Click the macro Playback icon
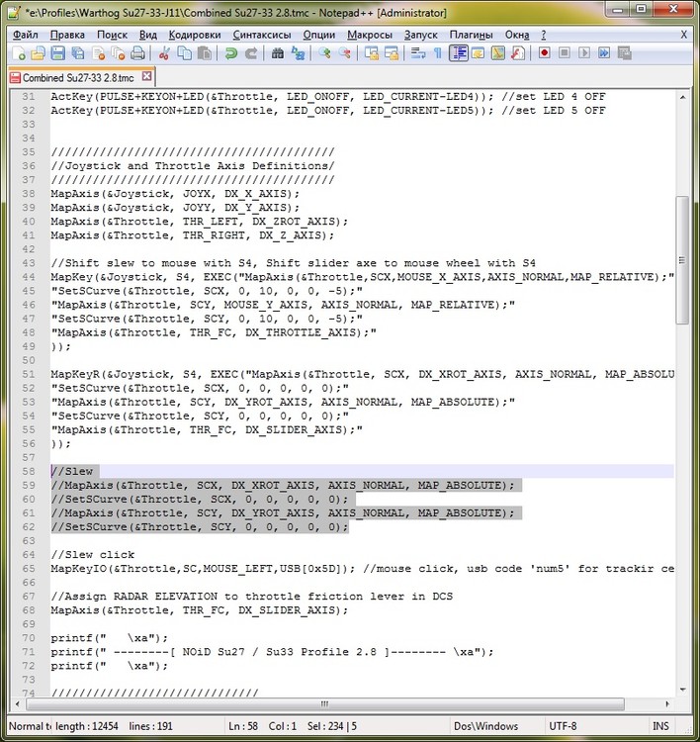The height and width of the screenshot is (742, 700). [x=584, y=53]
